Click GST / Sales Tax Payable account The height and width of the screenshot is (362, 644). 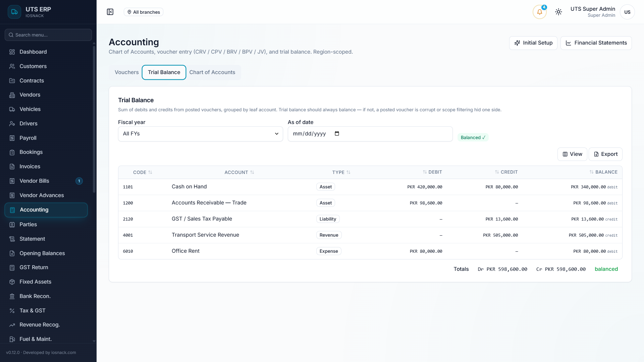[202, 219]
